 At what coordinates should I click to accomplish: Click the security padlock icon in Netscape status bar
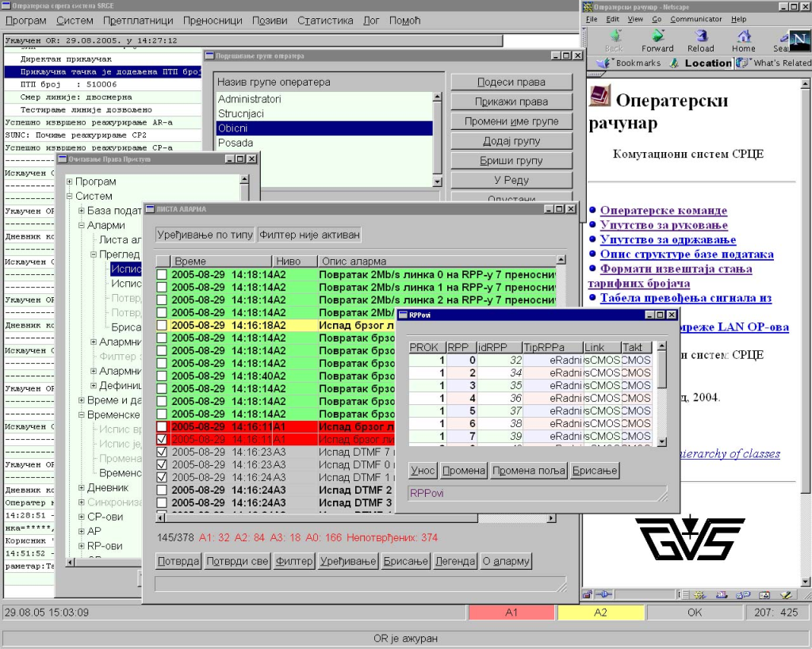(588, 594)
